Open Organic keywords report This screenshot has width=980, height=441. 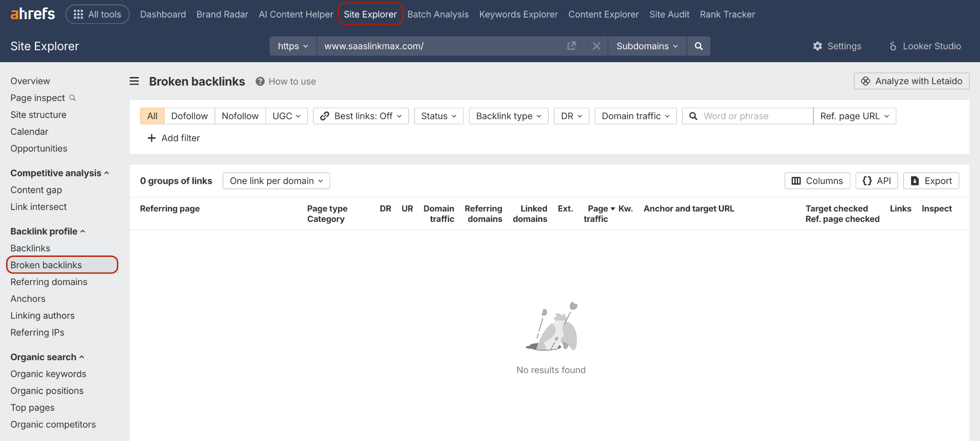tap(48, 374)
